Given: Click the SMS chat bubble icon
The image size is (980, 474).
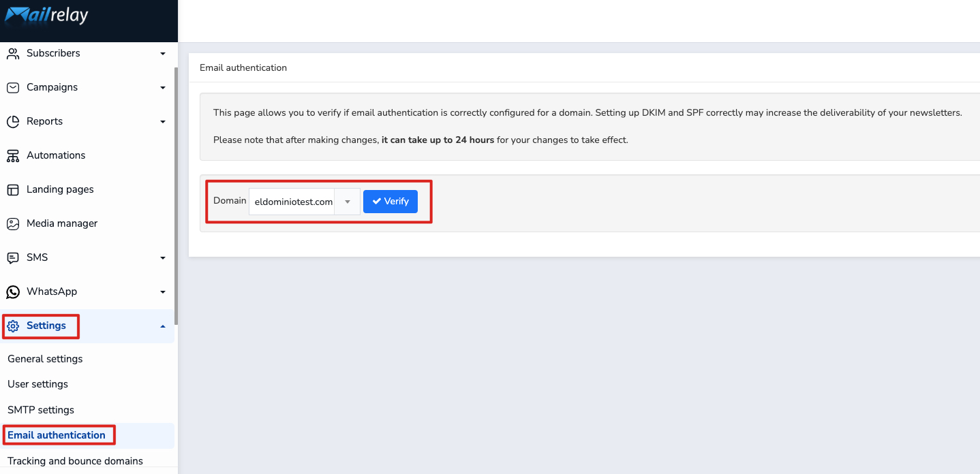Looking at the screenshot, I should pos(13,257).
